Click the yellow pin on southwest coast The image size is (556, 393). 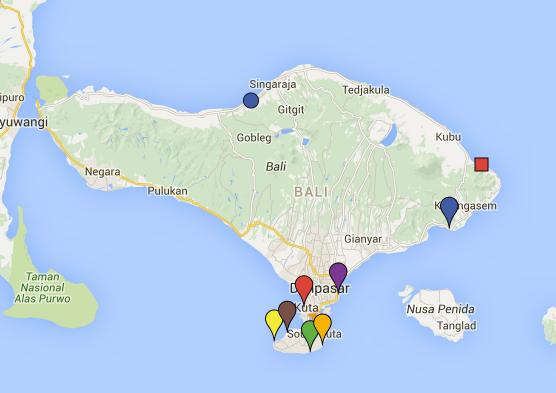pos(274,325)
